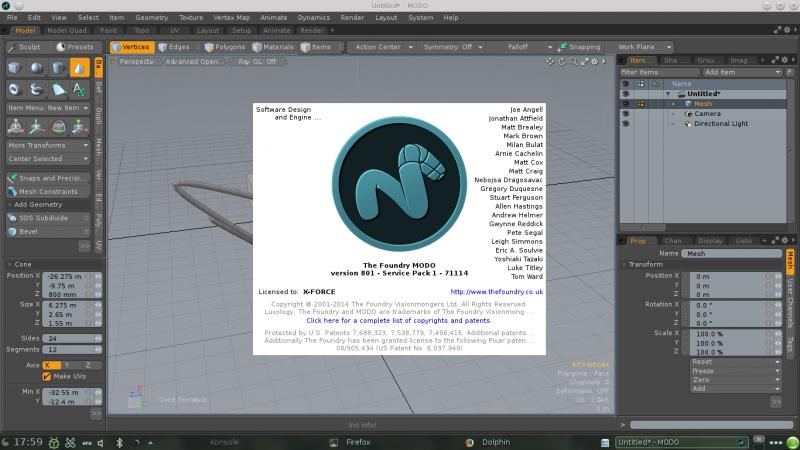800x450 pixels.
Task: Switch to Model Quad layout tab
Action: (67, 31)
